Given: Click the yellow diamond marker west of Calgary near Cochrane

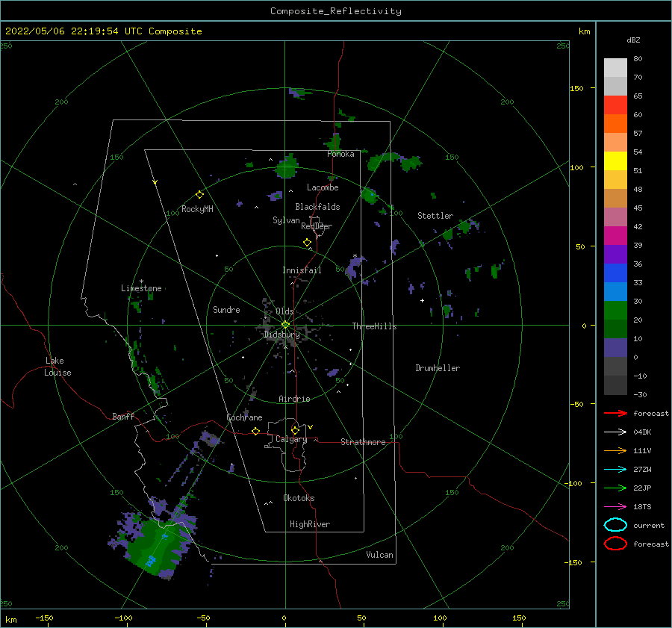Looking at the screenshot, I should 256,431.
